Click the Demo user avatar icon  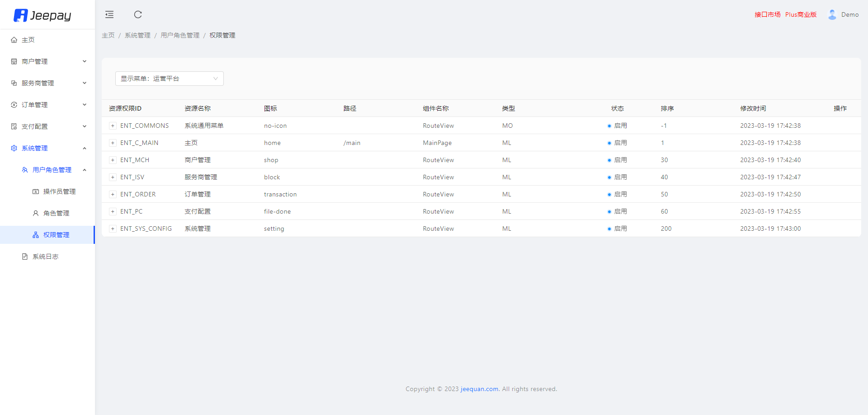pyautogui.click(x=832, y=14)
